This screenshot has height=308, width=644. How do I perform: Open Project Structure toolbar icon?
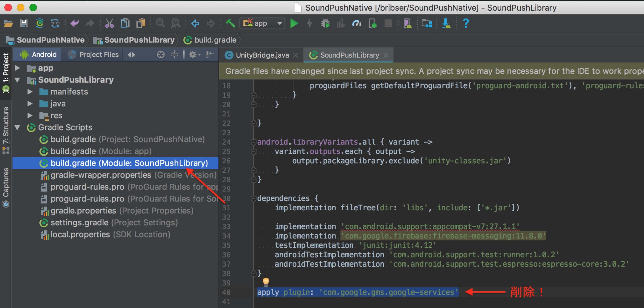click(427, 23)
